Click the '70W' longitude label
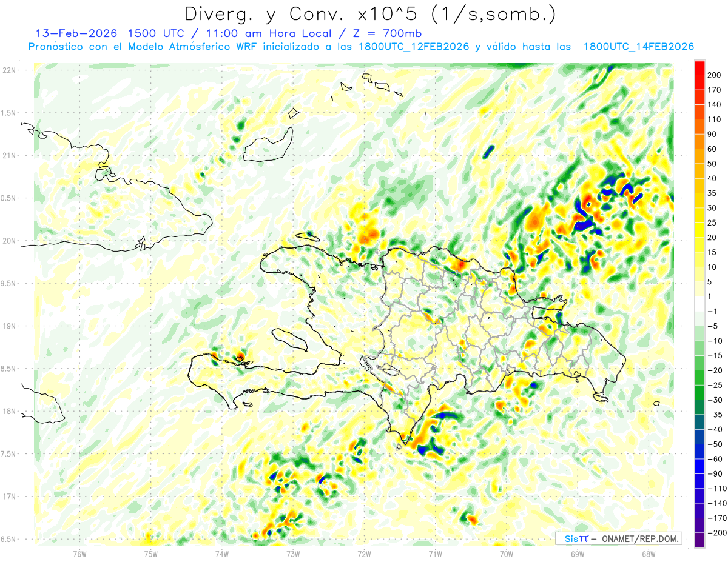Viewport: 728px width, 562px height. [x=507, y=553]
